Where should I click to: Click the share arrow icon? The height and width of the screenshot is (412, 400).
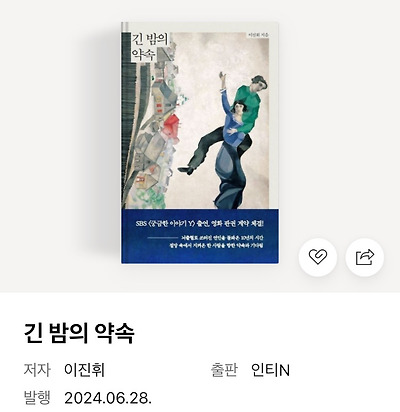click(365, 257)
